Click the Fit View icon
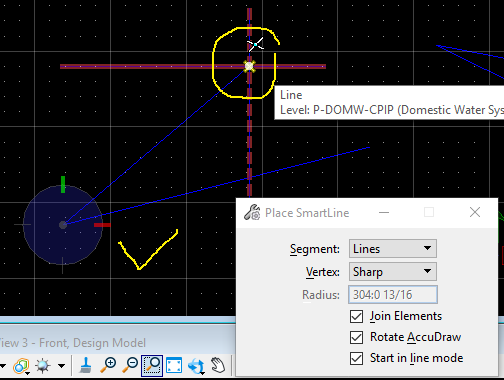Viewport: 504px width, 380px height. click(x=174, y=365)
